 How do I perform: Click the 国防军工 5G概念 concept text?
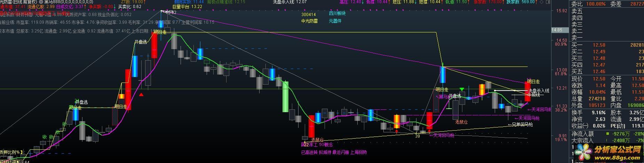click(x=317, y=144)
